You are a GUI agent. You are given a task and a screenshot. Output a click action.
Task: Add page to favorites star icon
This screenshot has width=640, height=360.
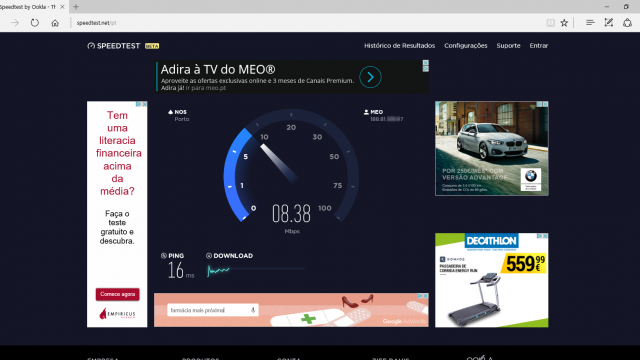[x=564, y=23]
